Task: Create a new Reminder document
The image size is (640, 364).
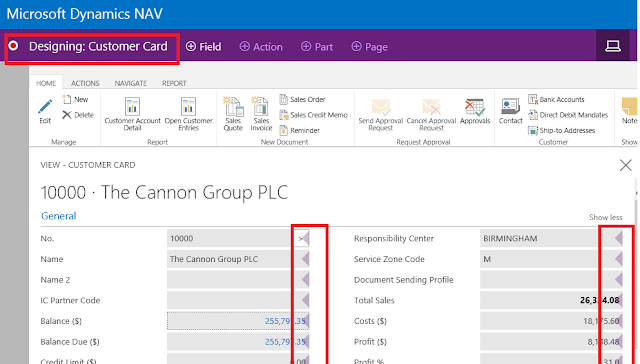Action: (x=300, y=131)
